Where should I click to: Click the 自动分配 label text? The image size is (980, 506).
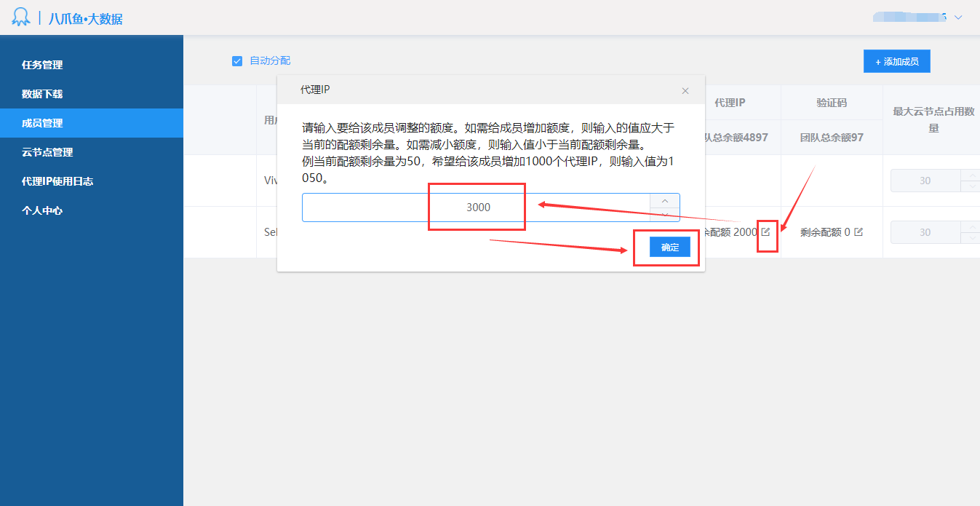(x=270, y=61)
